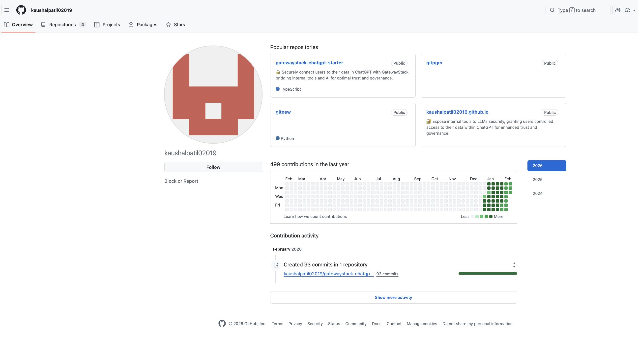Click the search magnifier icon
The width and height of the screenshot is (638, 364).
click(x=552, y=10)
